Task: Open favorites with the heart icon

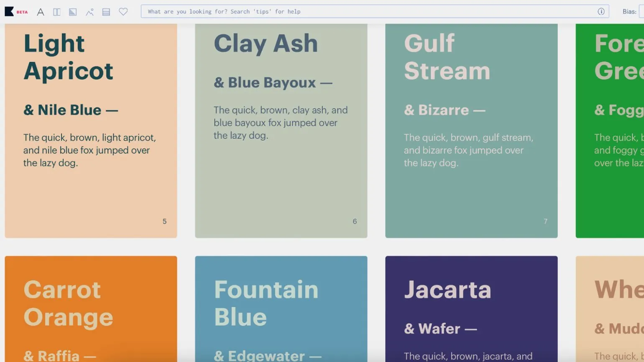Action: click(123, 12)
